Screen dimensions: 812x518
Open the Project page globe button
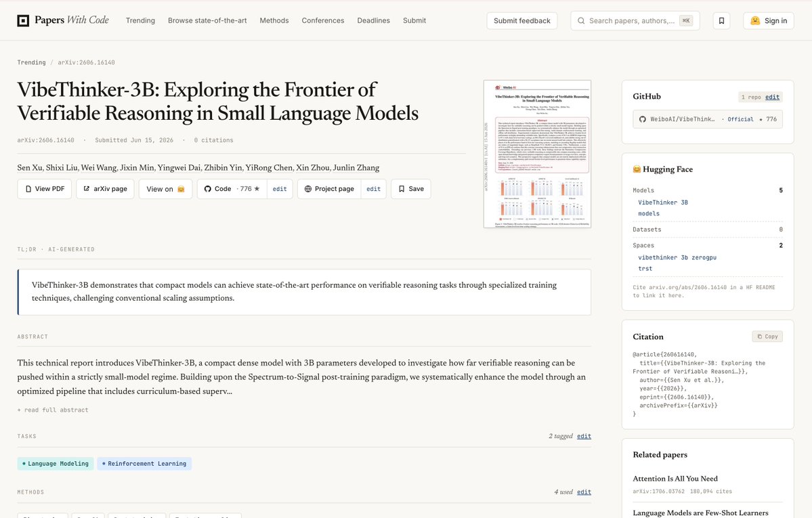[x=329, y=189]
